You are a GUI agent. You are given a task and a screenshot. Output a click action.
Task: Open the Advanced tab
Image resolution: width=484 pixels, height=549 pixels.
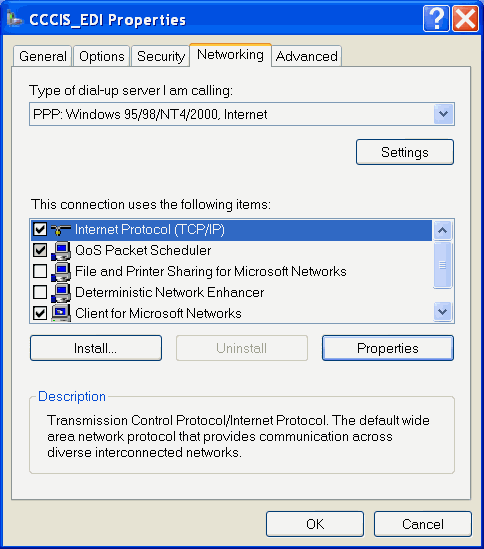306,56
